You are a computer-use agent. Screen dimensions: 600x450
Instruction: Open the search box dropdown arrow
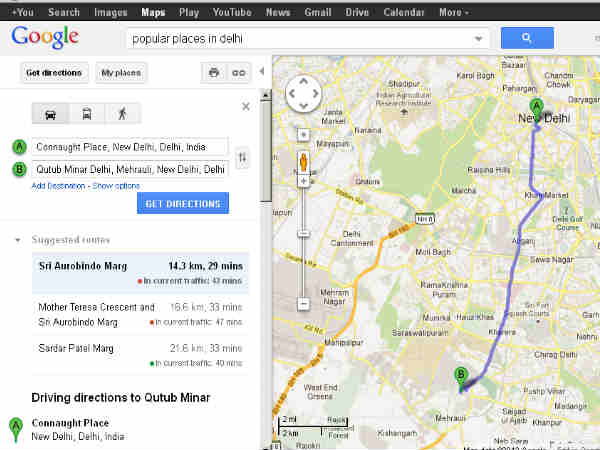tap(478, 38)
